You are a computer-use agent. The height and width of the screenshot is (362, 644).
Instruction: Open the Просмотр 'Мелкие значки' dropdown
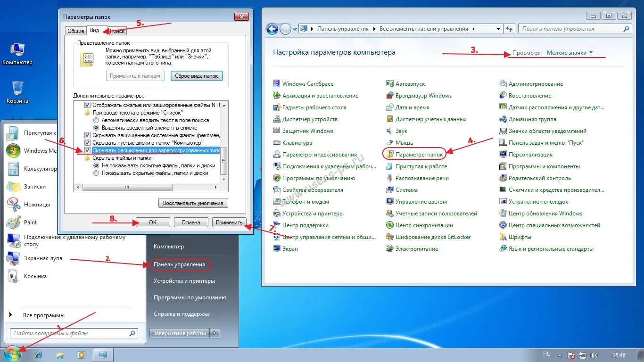pos(570,53)
